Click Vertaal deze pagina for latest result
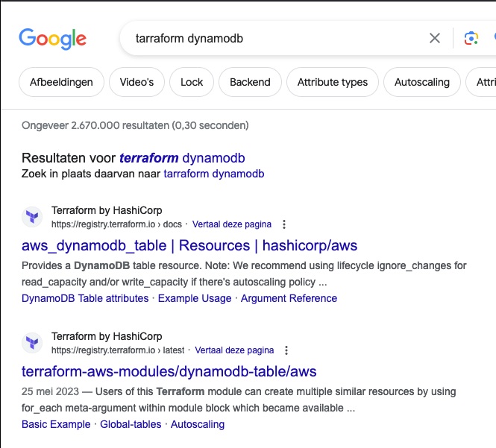 tap(234, 350)
